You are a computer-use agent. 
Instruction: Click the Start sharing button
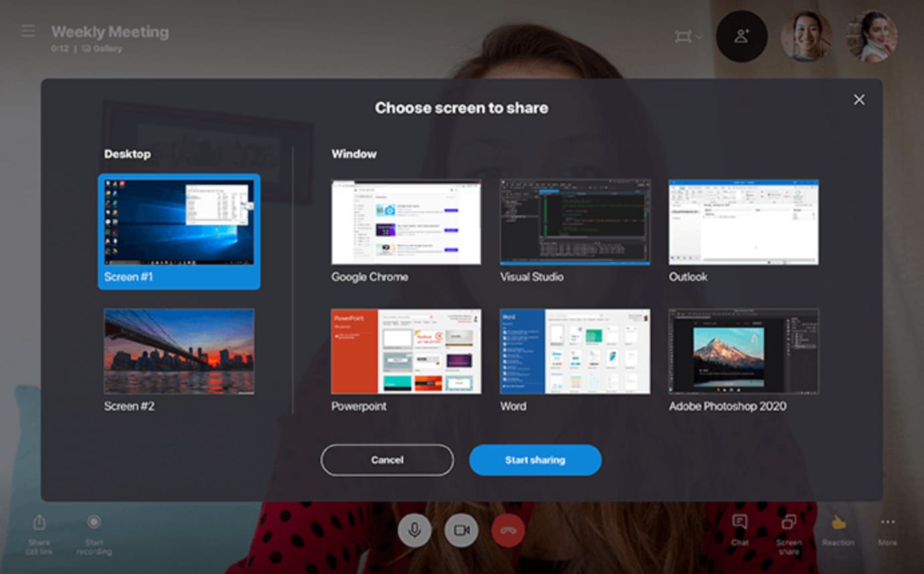coord(536,460)
